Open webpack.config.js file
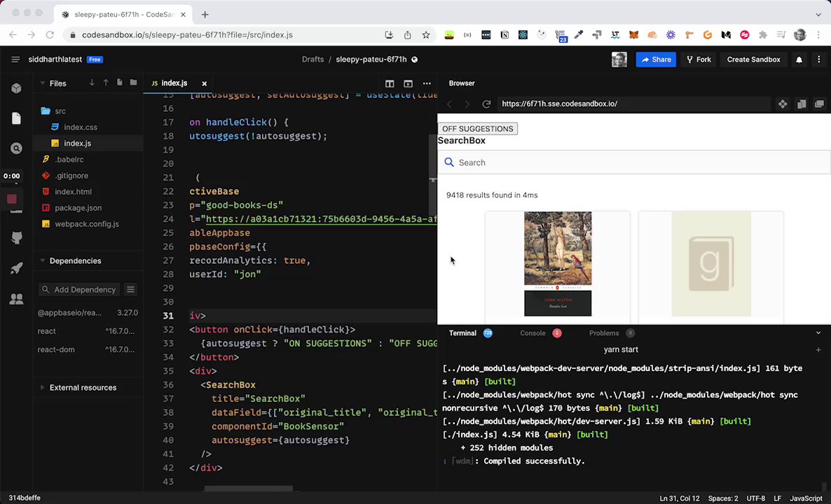Screen dimensions: 831x504 (x=88, y=224)
